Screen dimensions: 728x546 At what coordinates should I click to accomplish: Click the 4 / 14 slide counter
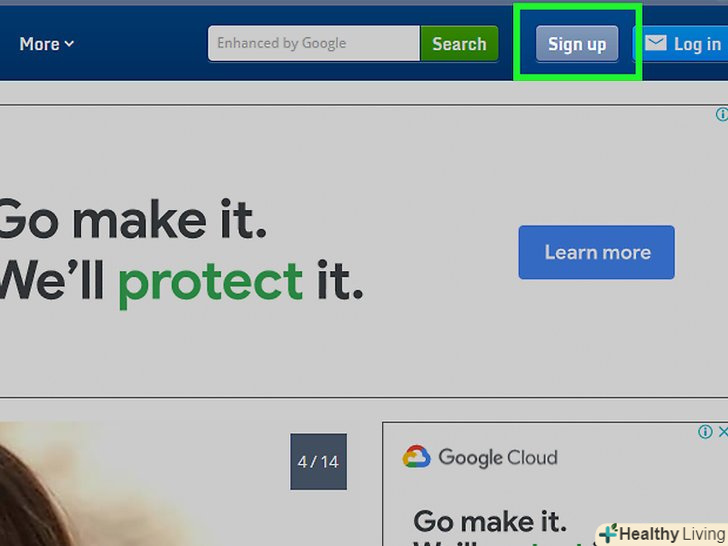(x=318, y=462)
